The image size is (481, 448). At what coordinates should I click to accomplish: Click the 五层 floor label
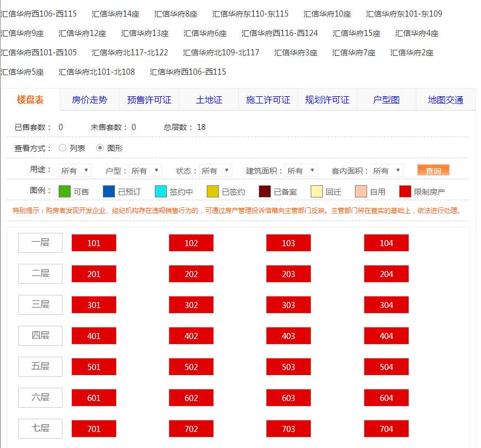(40, 366)
